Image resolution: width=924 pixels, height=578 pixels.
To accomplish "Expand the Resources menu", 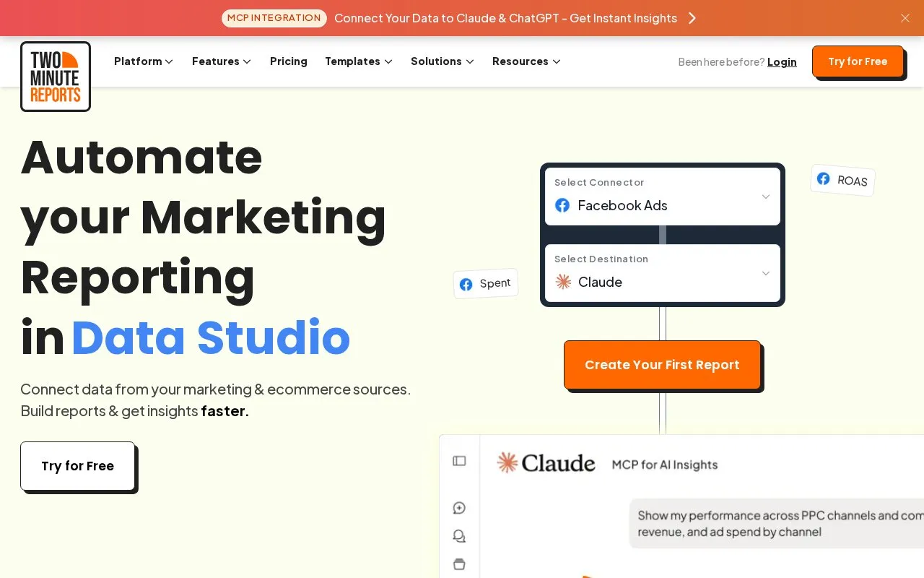I will tap(527, 61).
